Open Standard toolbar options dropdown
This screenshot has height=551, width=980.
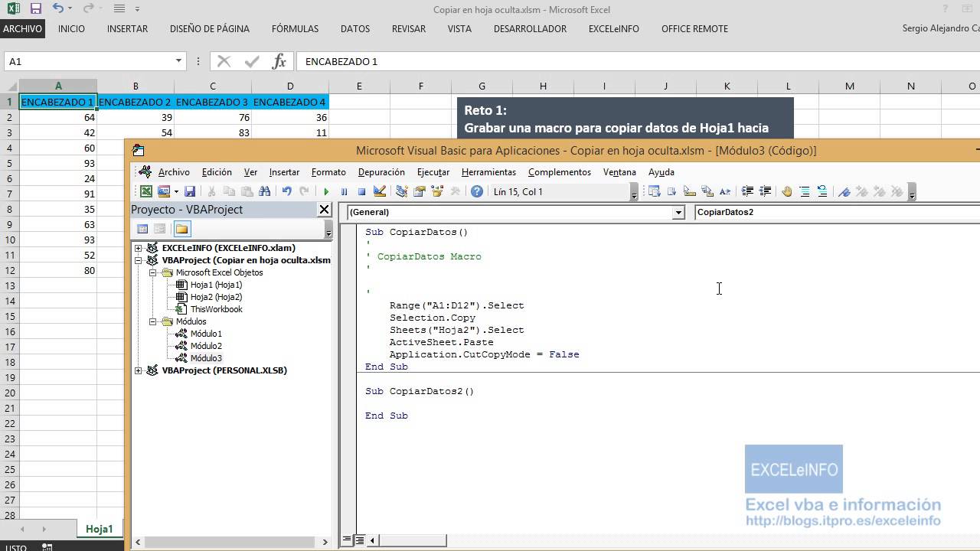(634, 192)
